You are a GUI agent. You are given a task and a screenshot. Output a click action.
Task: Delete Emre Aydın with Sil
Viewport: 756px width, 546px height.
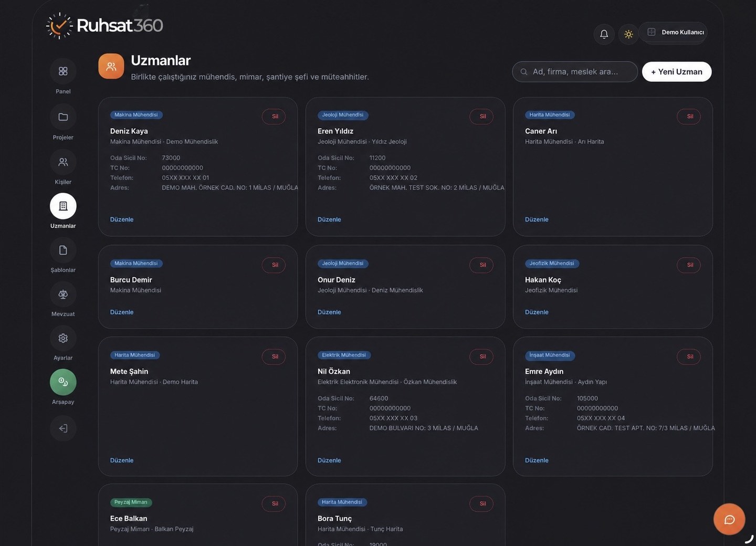689,357
